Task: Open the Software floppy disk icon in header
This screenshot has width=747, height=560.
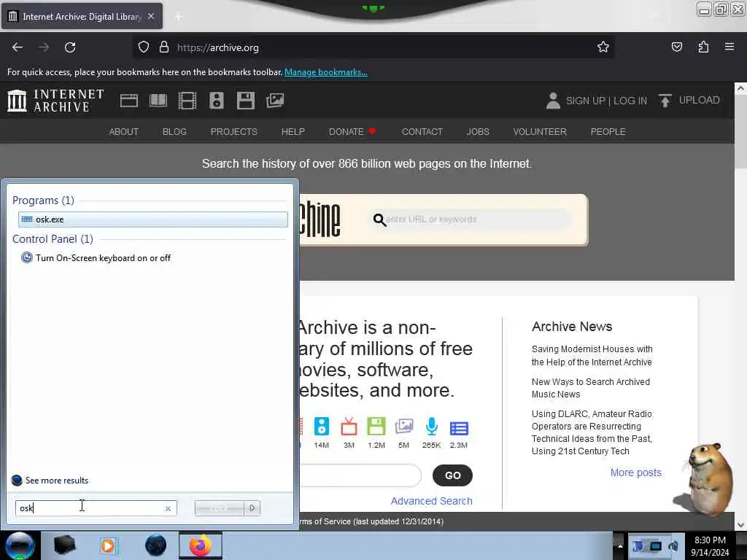Action: [x=245, y=101]
